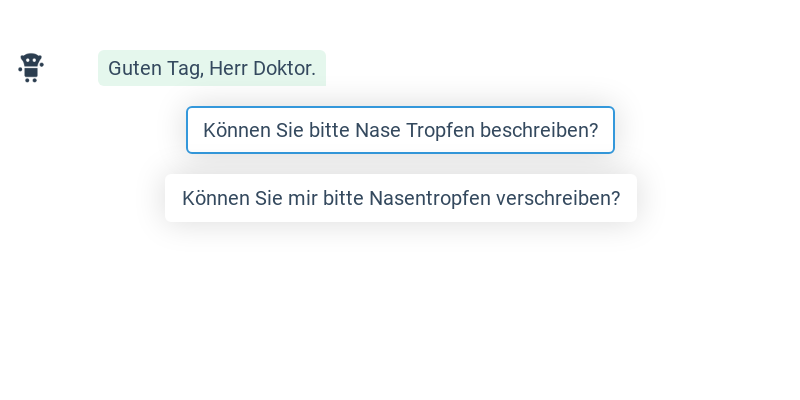Image resolution: width=800 pixels, height=400 pixels.
Task: Click the greeting bubble "Guten Tag, Herr Doktor."
Action: (211, 68)
